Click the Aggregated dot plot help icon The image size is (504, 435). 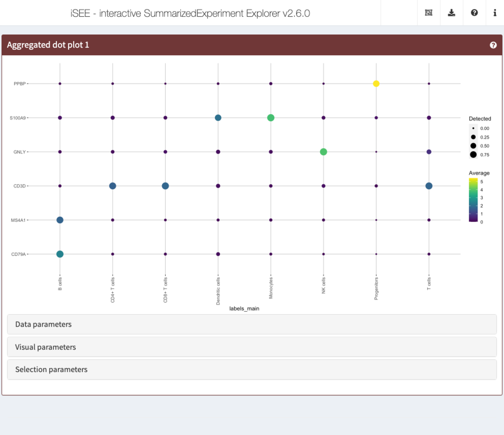tap(493, 45)
